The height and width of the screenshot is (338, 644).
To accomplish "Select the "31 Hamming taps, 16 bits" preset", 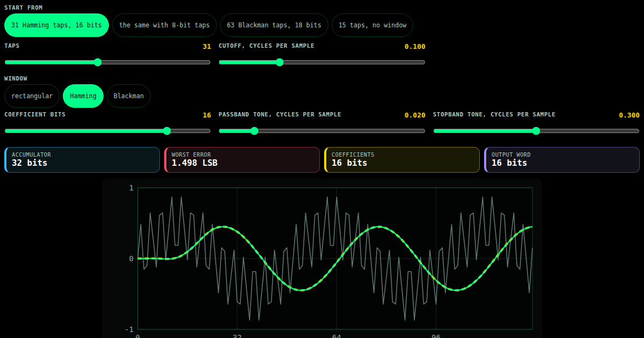I will [x=56, y=25].
